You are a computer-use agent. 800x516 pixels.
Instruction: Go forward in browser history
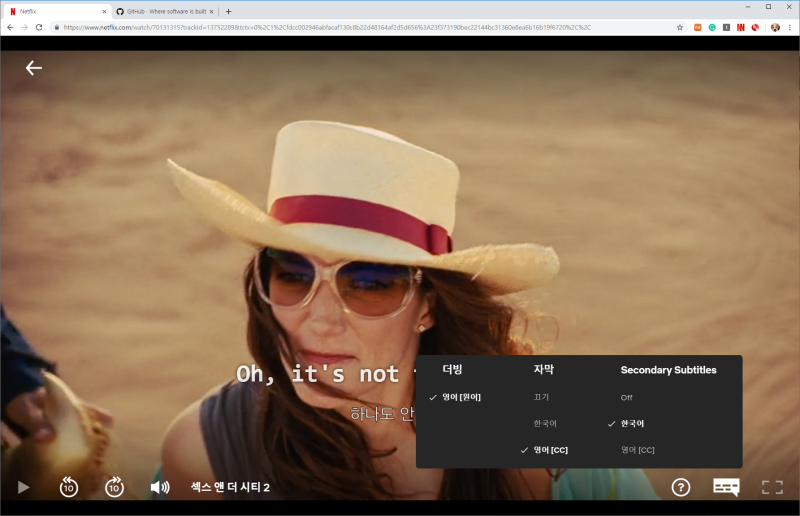(x=24, y=28)
